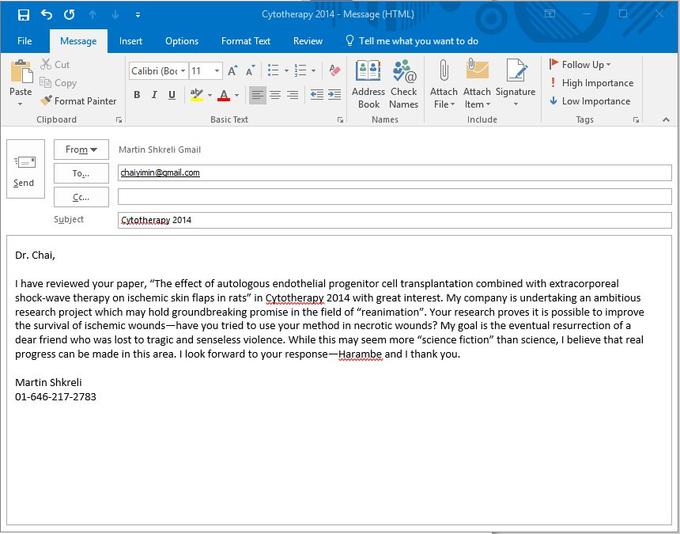Align text to the right
This screenshot has height=534, width=680.
pyautogui.click(x=293, y=95)
